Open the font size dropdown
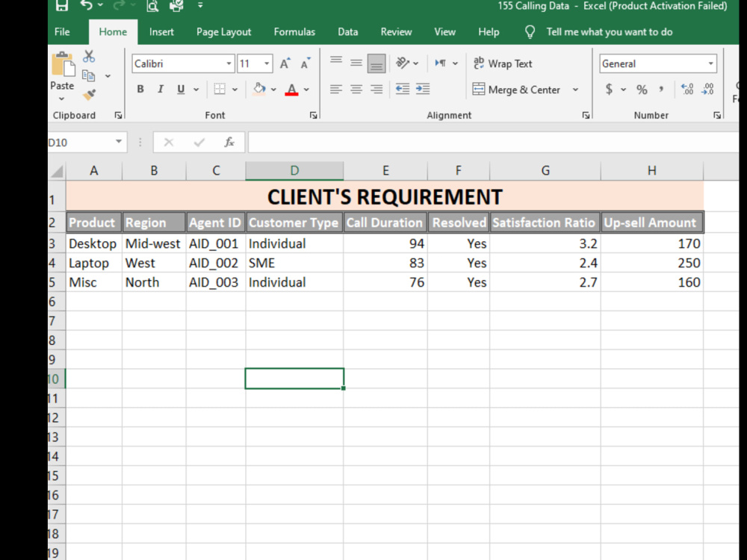 (267, 63)
